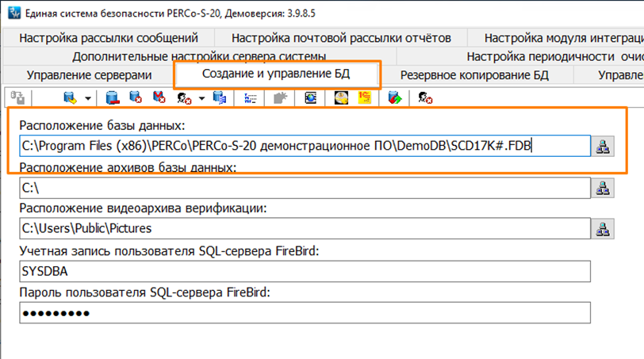Screen dimensions: 644x359
Task: Select the Настройка рассылки сообщений tab
Action: 109,37
